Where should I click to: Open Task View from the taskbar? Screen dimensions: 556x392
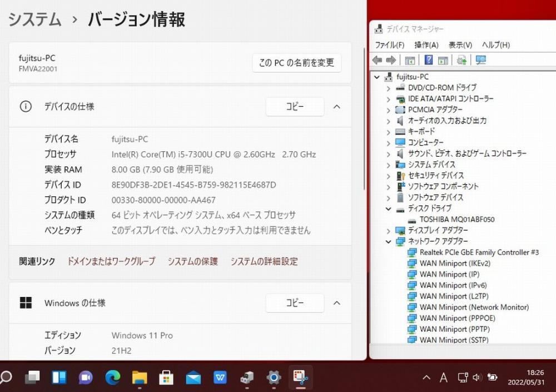click(32, 378)
